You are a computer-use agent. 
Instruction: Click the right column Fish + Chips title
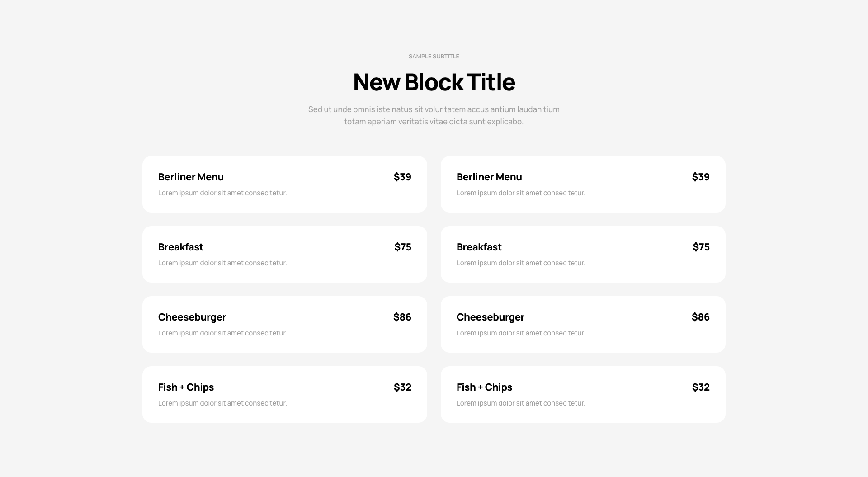[x=484, y=387]
